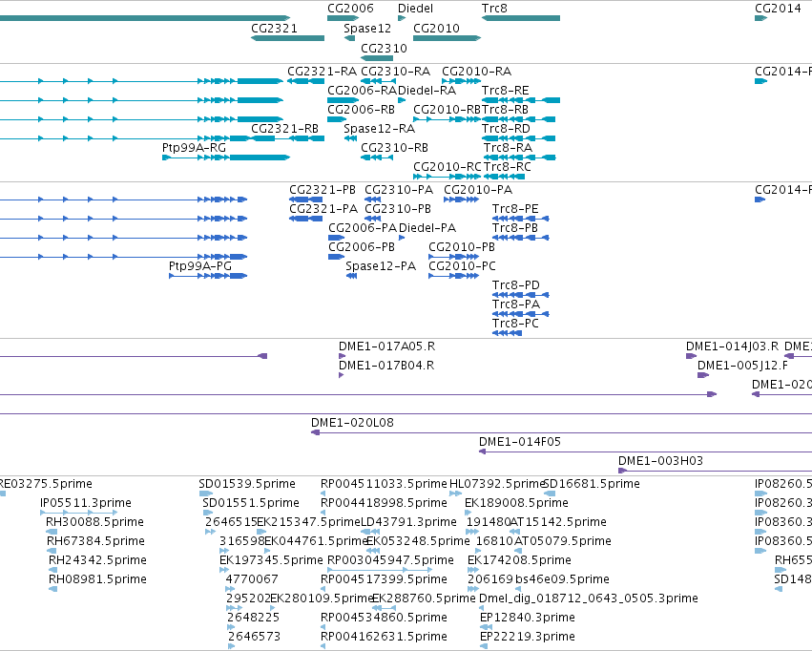The height and width of the screenshot is (651, 812).
Task: Click the Trc8 gene bar
Action: click(520, 18)
